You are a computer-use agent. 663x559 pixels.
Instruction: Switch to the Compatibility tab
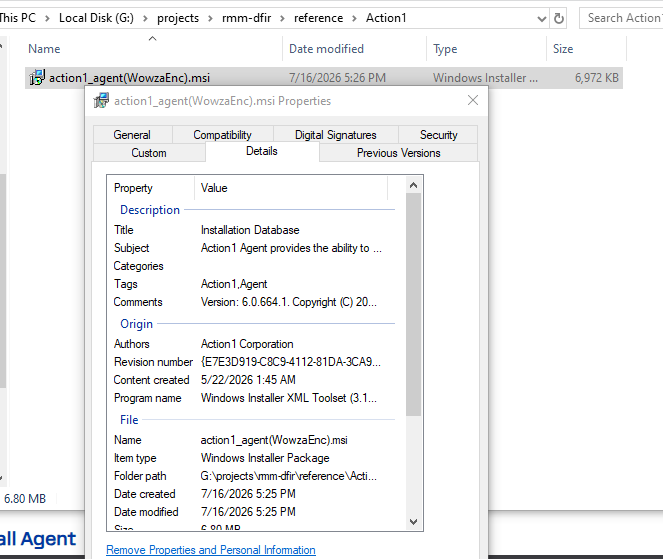(x=222, y=134)
